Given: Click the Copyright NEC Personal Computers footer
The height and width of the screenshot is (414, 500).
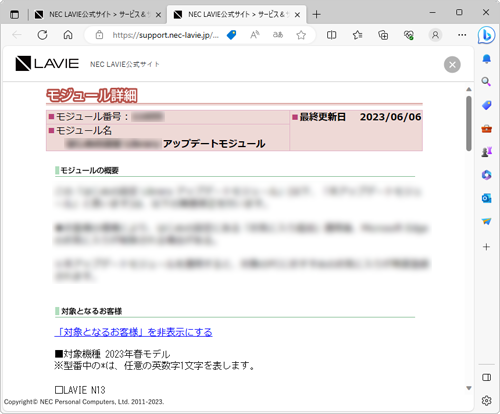Looking at the screenshot, I should pyautogui.click(x=84, y=402).
